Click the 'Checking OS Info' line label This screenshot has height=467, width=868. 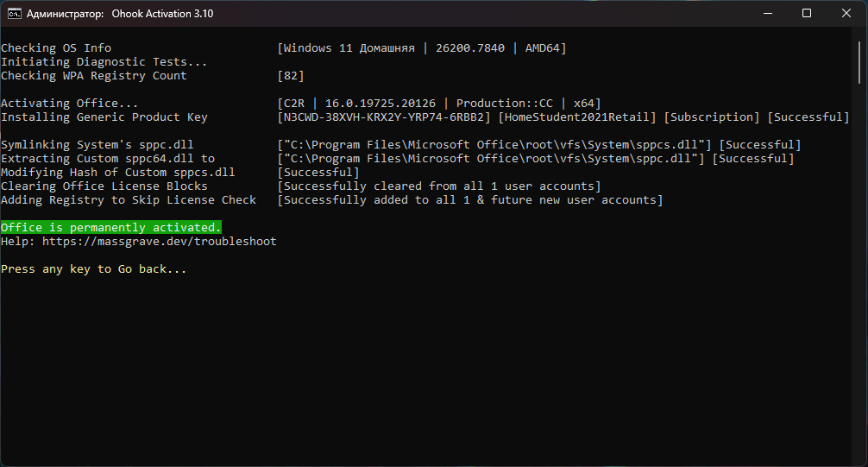click(x=56, y=48)
